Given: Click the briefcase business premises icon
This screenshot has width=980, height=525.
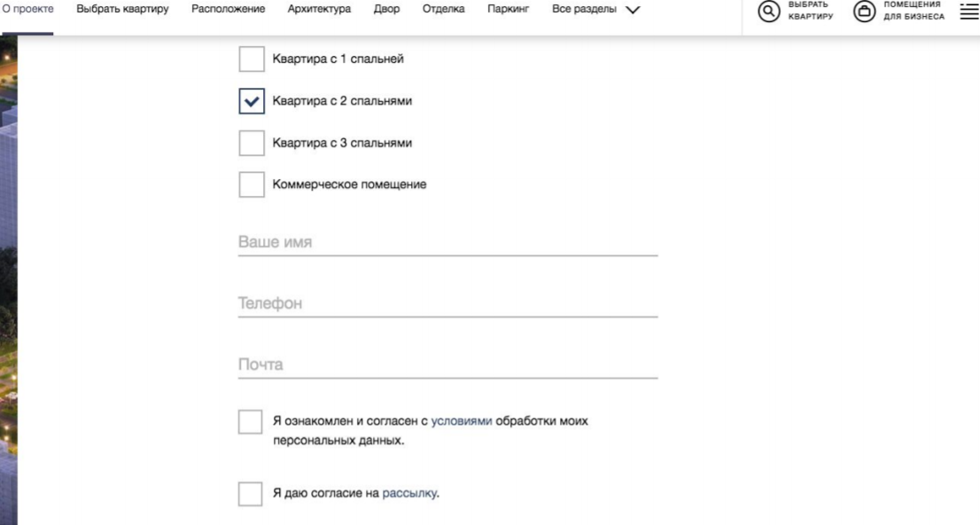Looking at the screenshot, I should [865, 12].
